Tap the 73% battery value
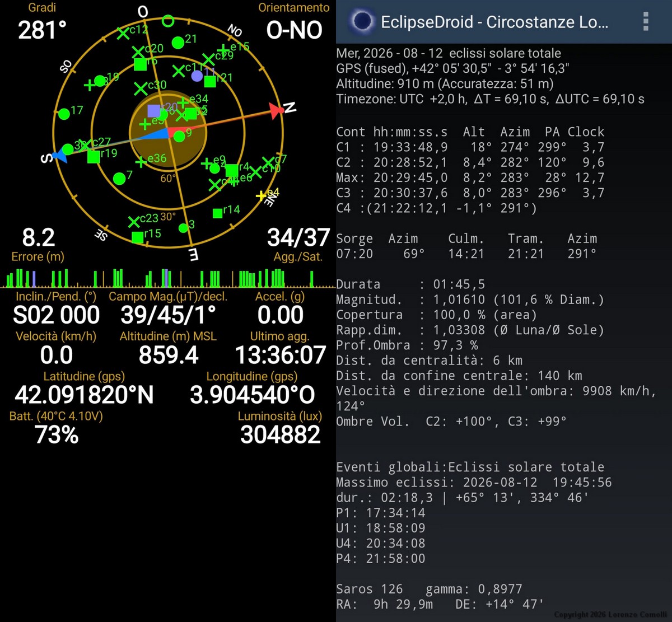This screenshot has height=622, width=672. pyautogui.click(x=57, y=435)
